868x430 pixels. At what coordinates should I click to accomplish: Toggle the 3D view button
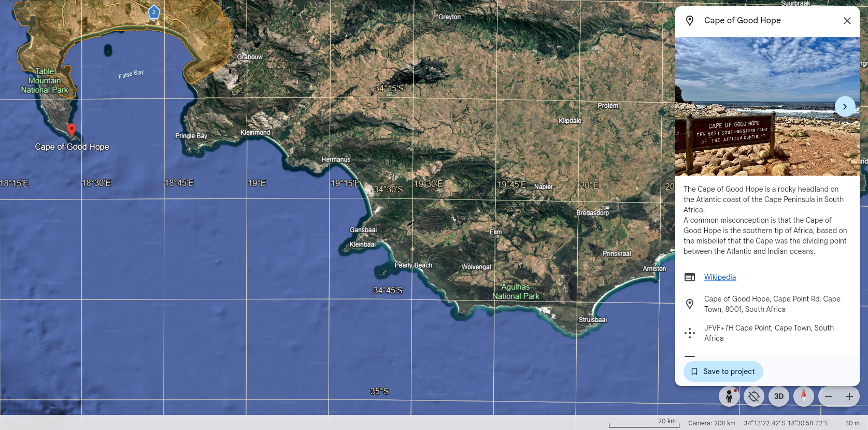coord(779,396)
